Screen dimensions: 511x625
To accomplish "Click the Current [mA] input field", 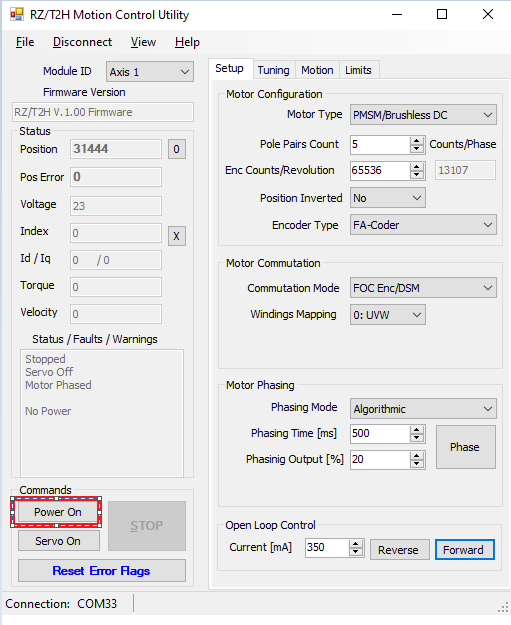I will click(x=327, y=548).
